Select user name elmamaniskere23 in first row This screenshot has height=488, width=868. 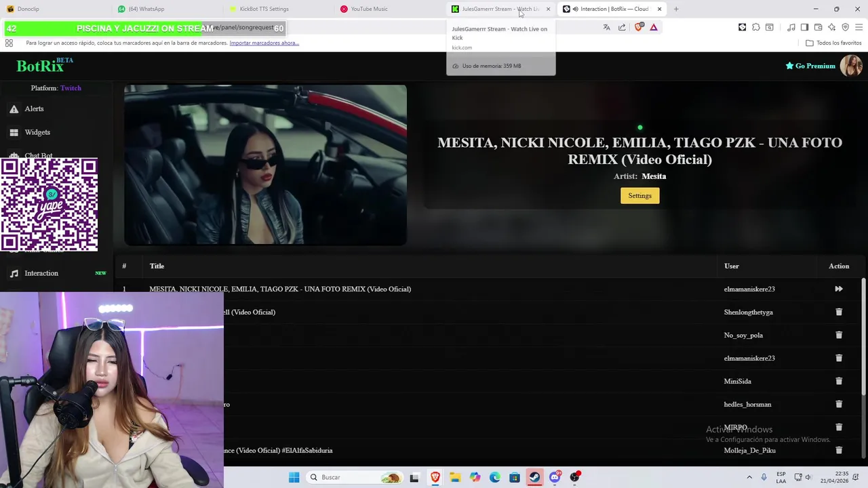[x=749, y=289]
